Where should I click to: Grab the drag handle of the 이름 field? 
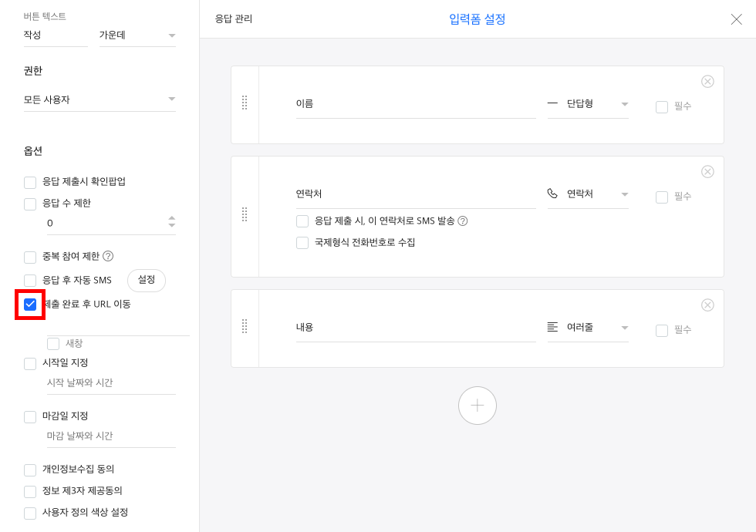[245, 103]
